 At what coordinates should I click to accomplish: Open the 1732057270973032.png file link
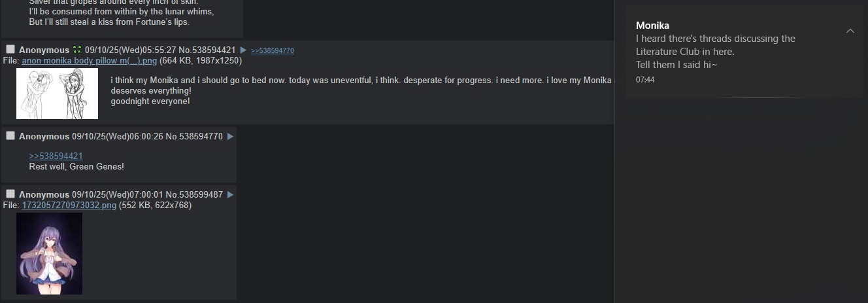pyautogui.click(x=69, y=205)
